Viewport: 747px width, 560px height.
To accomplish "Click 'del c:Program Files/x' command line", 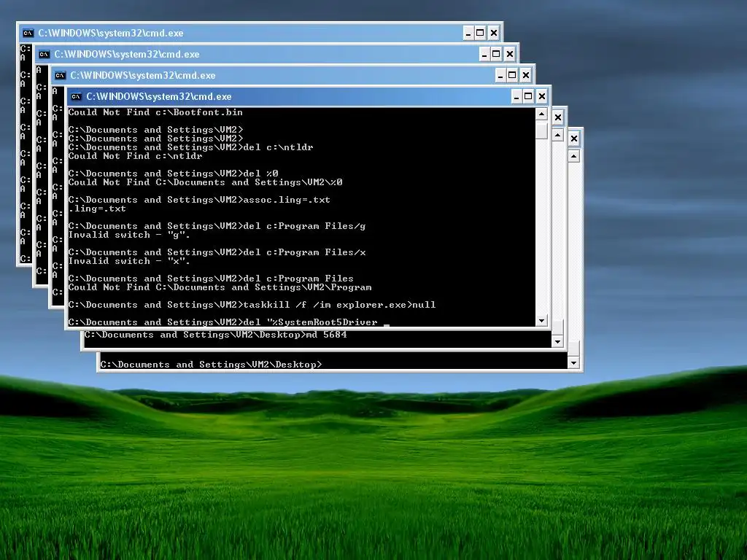I will click(217, 252).
